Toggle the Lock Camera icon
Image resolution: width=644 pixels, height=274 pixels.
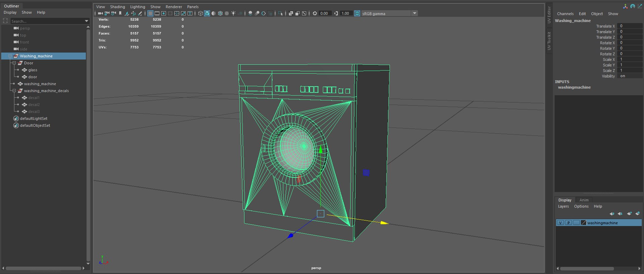(107, 13)
